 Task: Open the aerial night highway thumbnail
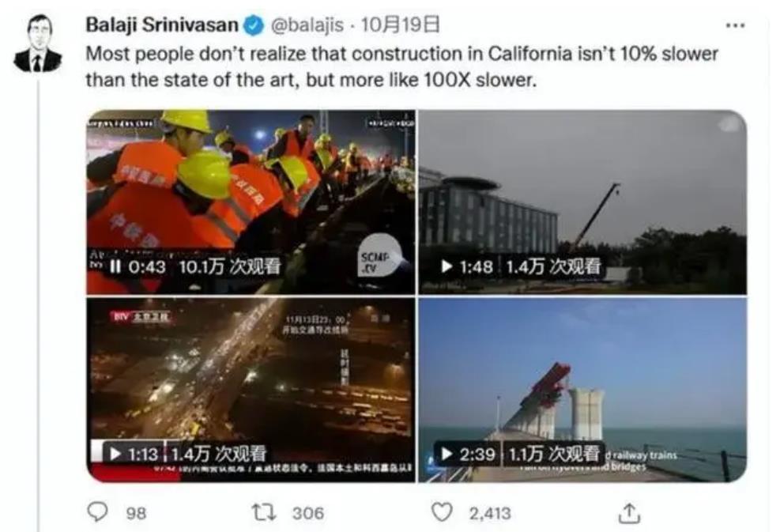pos(251,391)
